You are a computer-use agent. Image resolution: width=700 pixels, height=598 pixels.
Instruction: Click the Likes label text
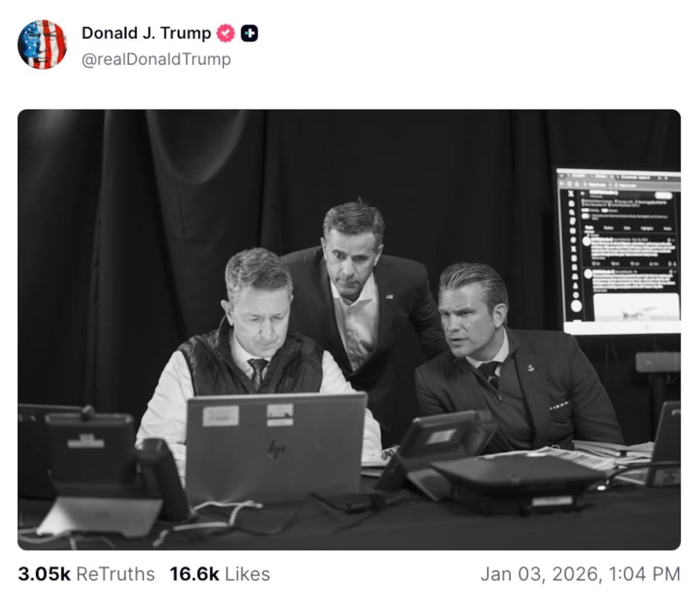[247, 574]
